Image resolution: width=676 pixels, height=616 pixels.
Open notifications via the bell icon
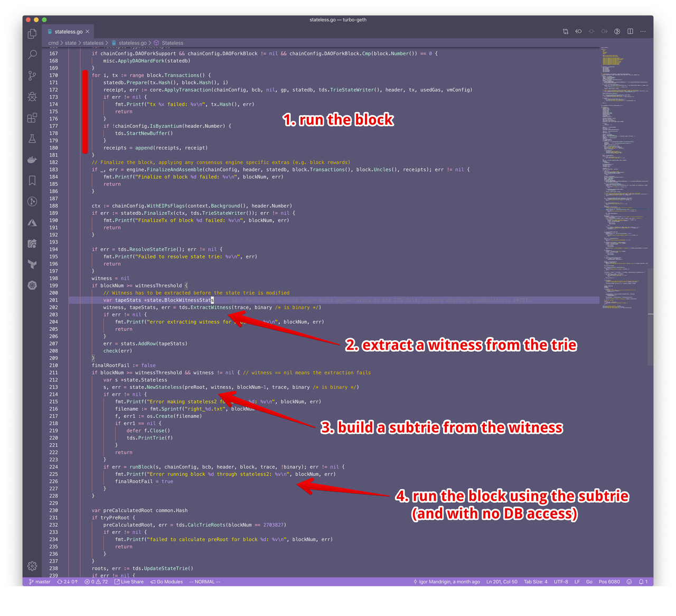[x=643, y=582]
